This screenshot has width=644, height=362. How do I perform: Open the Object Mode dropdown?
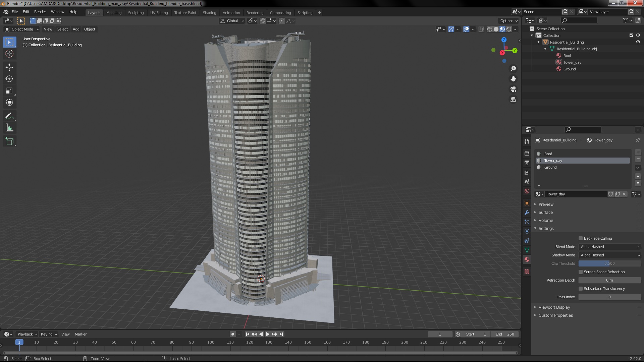click(22, 29)
